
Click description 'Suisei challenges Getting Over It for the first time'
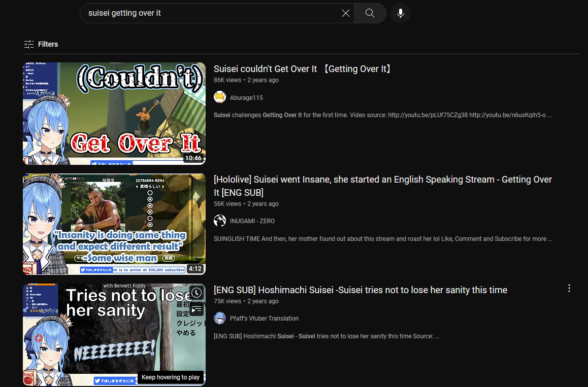pyautogui.click(x=383, y=115)
